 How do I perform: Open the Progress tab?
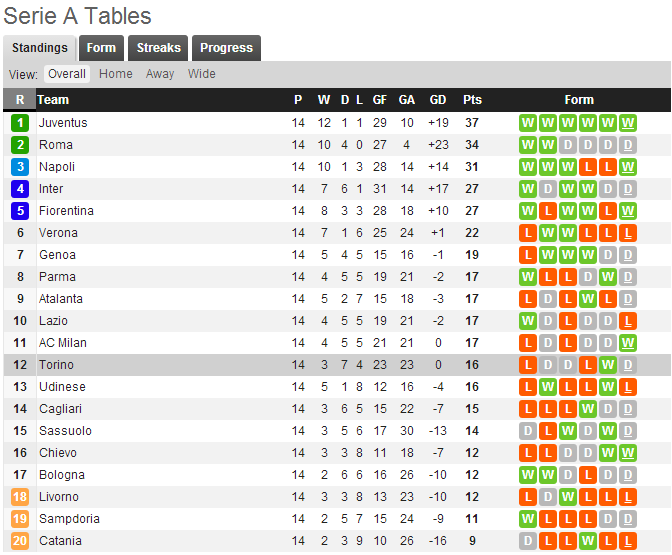227,48
